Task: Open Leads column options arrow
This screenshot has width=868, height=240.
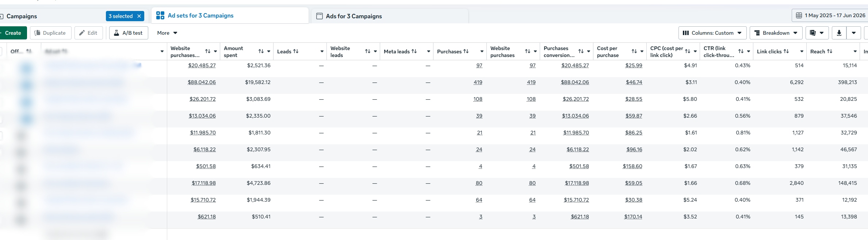Action: tap(322, 52)
